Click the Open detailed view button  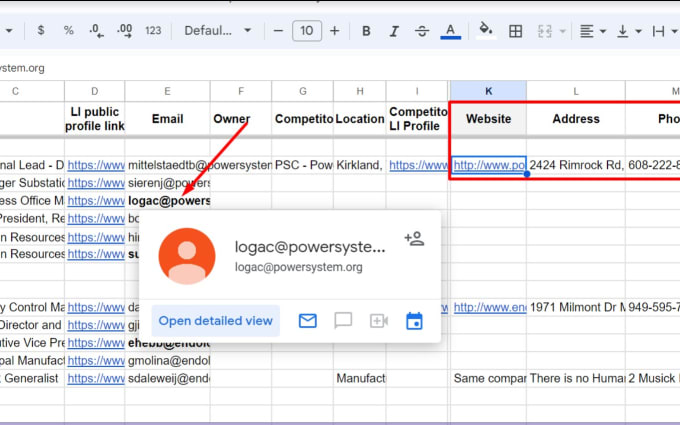[x=216, y=321]
